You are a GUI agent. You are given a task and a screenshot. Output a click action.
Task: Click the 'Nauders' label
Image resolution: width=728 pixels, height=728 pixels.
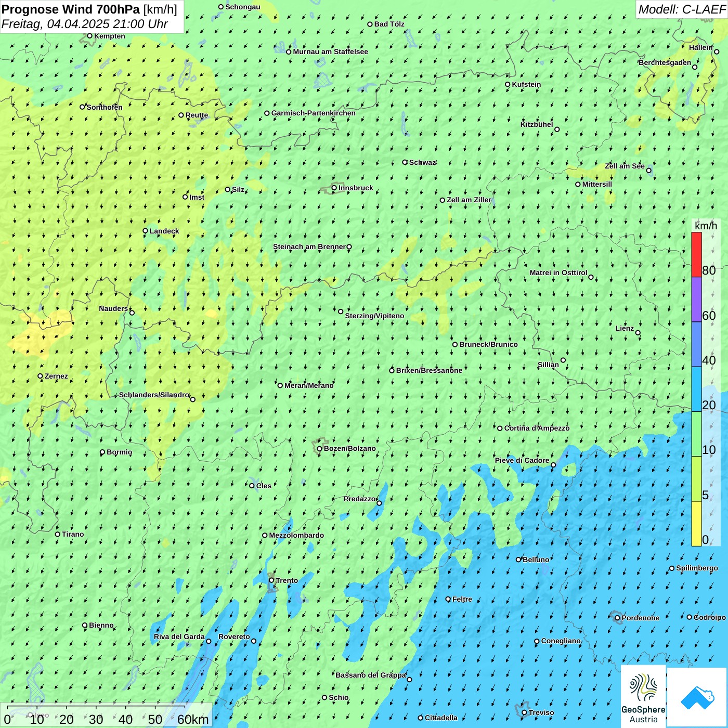(113, 308)
